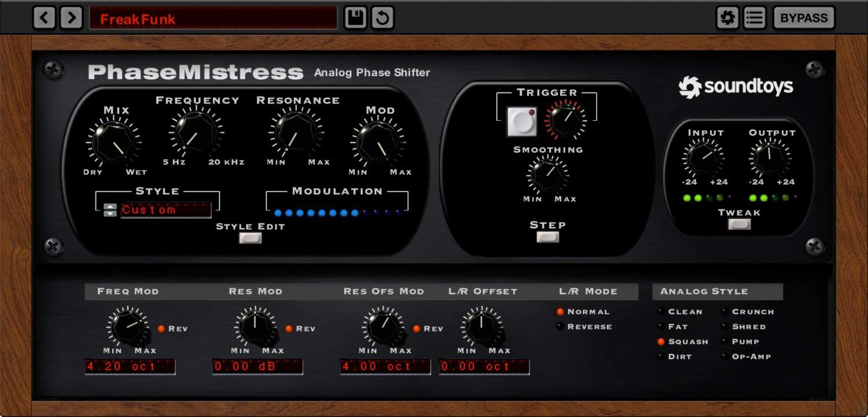
Task: Open the Custom style selector
Action: (x=165, y=210)
